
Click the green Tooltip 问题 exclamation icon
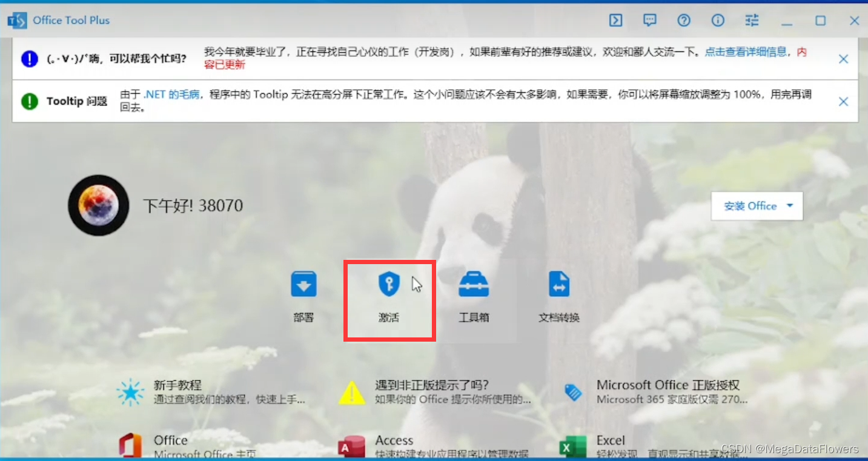pyautogui.click(x=30, y=101)
